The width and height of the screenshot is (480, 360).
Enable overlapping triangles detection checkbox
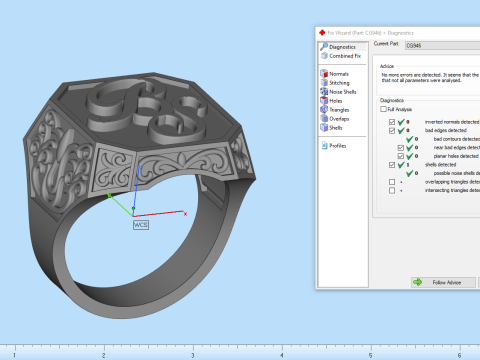coord(392,182)
